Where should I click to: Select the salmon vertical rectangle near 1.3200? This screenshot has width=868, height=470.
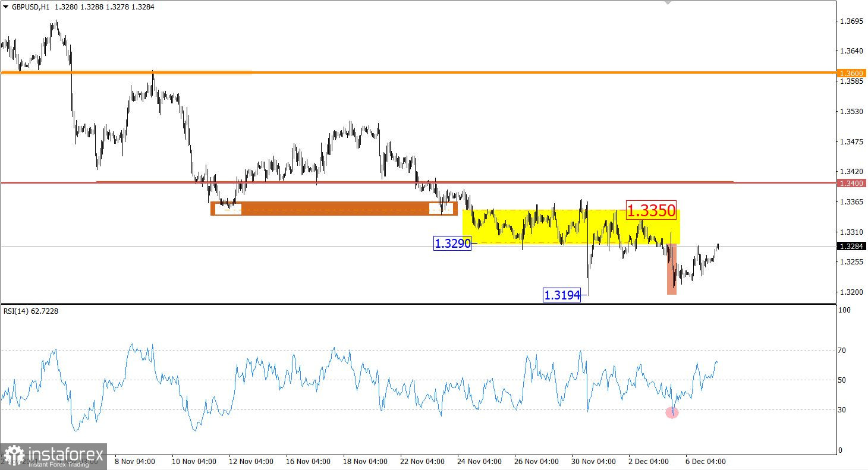[x=672, y=269]
